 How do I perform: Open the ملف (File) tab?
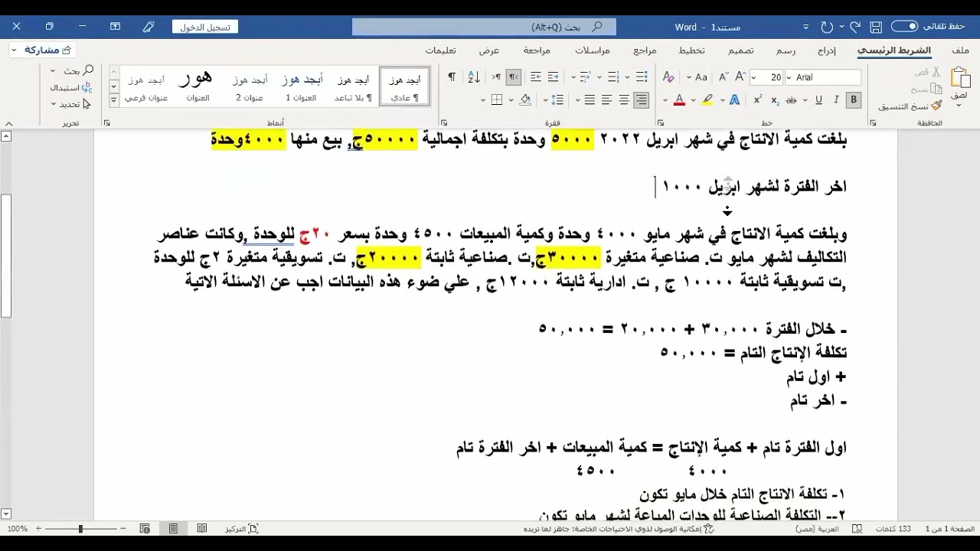(961, 51)
